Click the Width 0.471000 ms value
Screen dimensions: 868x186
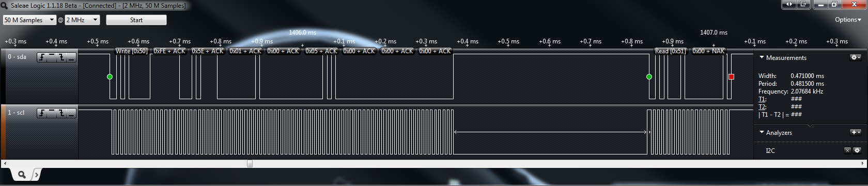point(807,76)
